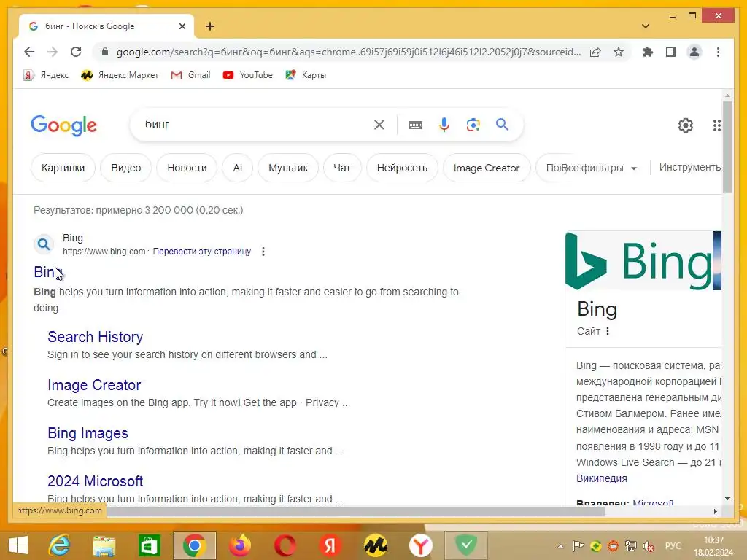Open the three-dot menu next to Сайт
Screen dimensions: 747x560
click(608, 331)
